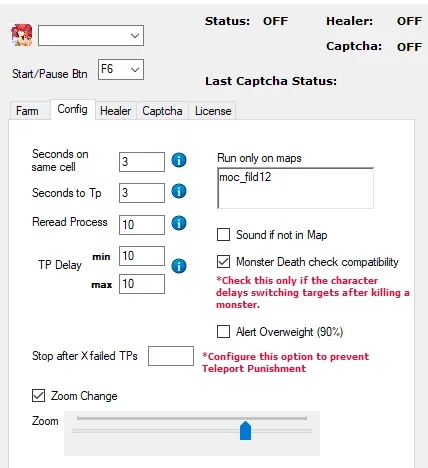This screenshot has height=468, width=428.
Task: Click info icon beside Seconds on same cell
Action: click(x=179, y=160)
